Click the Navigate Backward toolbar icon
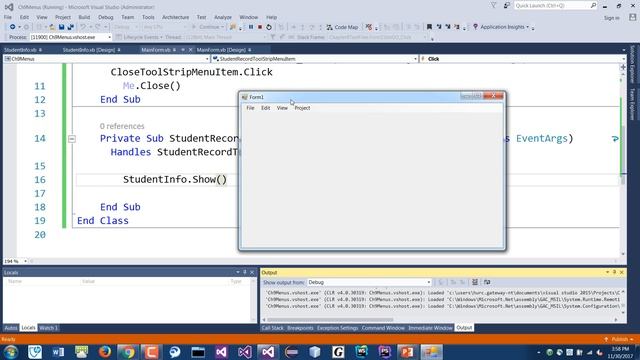Image resolution: width=640 pixels, height=360 pixels. [13, 27]
